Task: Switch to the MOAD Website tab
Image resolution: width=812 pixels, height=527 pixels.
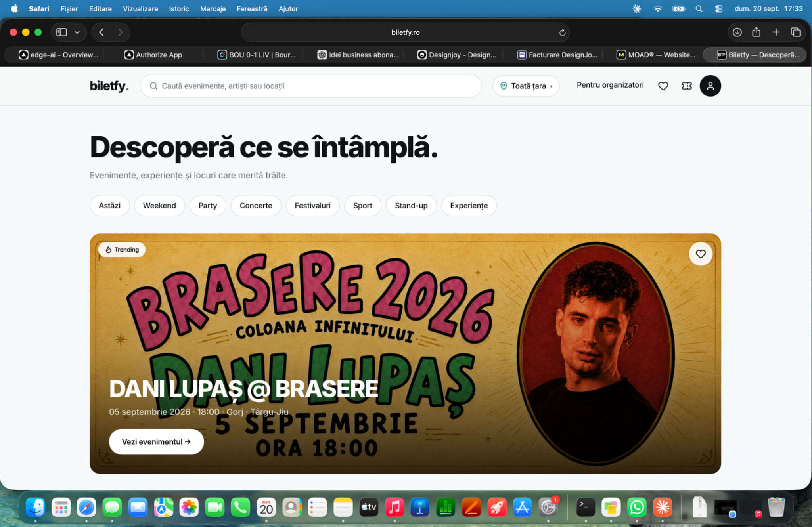Action: 656,55
